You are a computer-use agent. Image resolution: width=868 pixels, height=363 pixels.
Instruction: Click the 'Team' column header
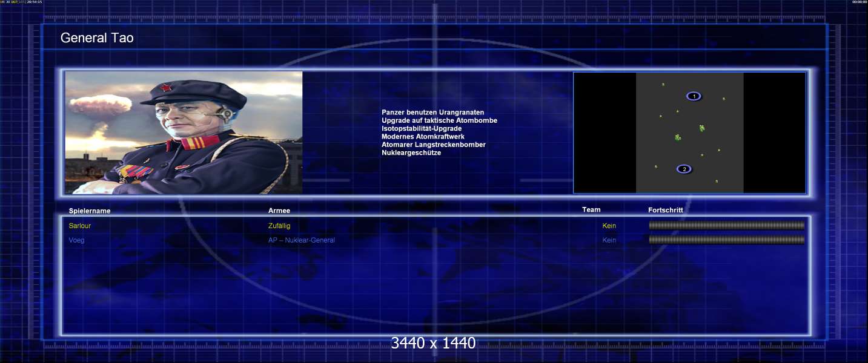(591, 210)
